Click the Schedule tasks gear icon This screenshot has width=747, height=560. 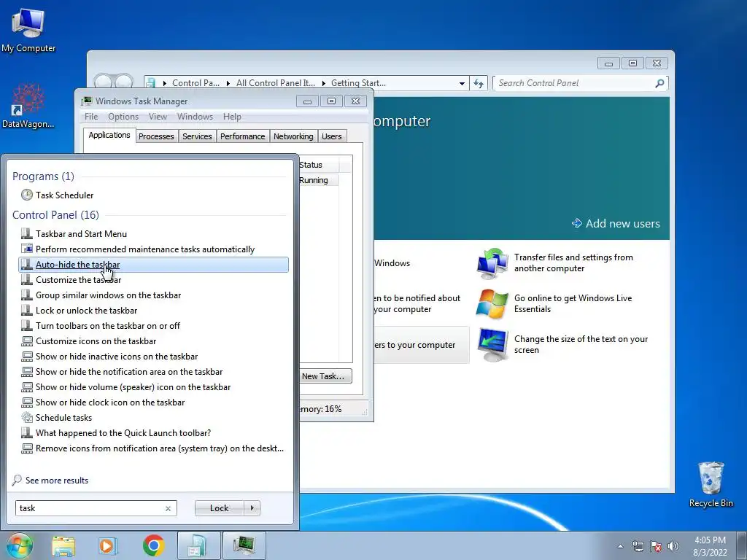27,418
